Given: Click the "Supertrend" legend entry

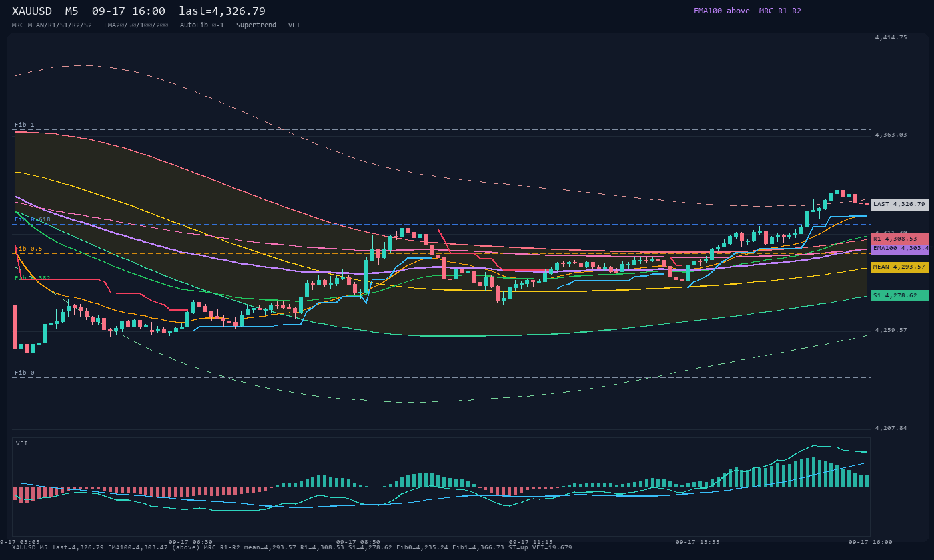Looking at the screenshot, I should [x=256, y=25].
